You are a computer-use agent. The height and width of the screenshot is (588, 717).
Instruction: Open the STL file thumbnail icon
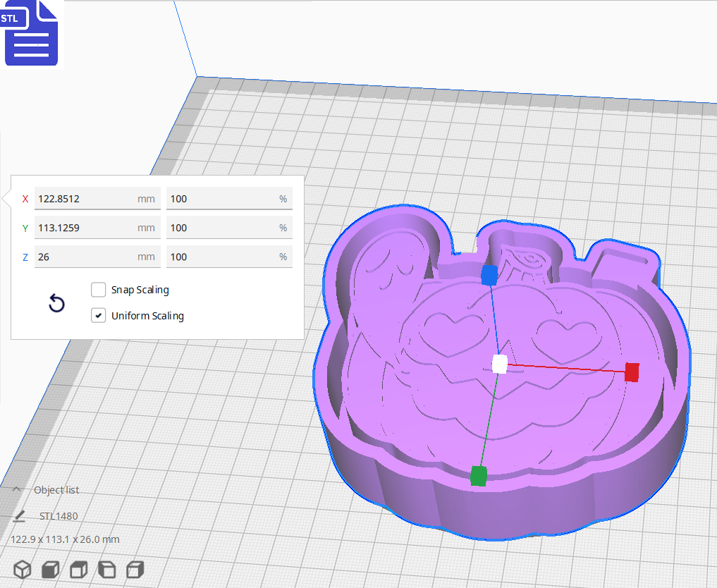[x=31, y=33]
